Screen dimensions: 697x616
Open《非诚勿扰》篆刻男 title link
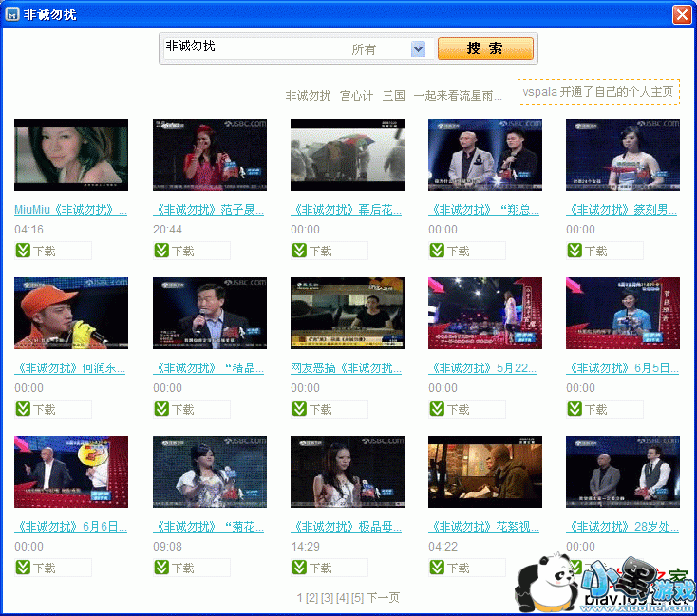pyautogui.click(x=622, y=210)
